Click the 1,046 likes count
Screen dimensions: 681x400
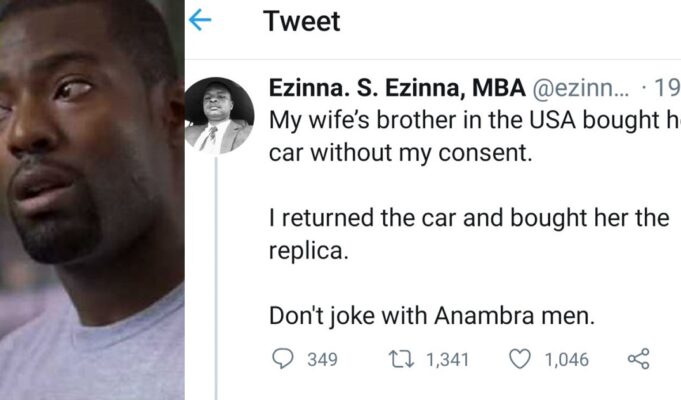coord(566,360)
